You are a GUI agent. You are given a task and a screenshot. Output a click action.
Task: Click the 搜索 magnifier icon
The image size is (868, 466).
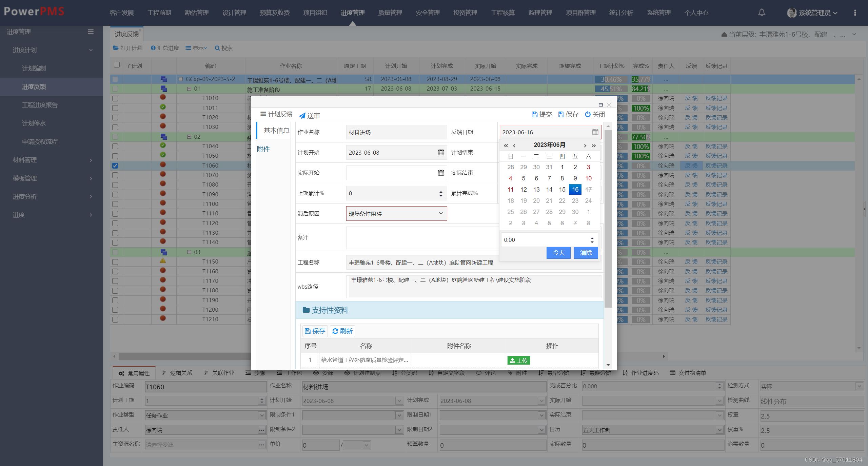(217, 48)
